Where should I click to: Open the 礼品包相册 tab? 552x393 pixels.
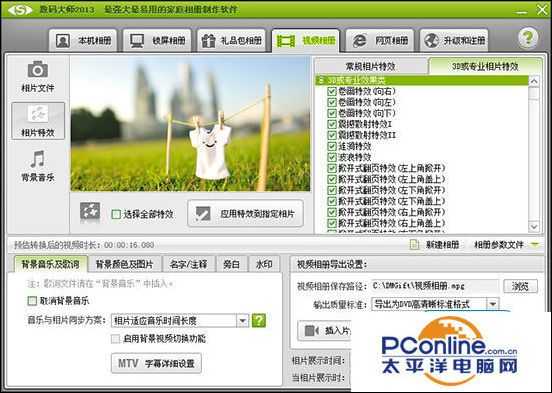[232, 40]
